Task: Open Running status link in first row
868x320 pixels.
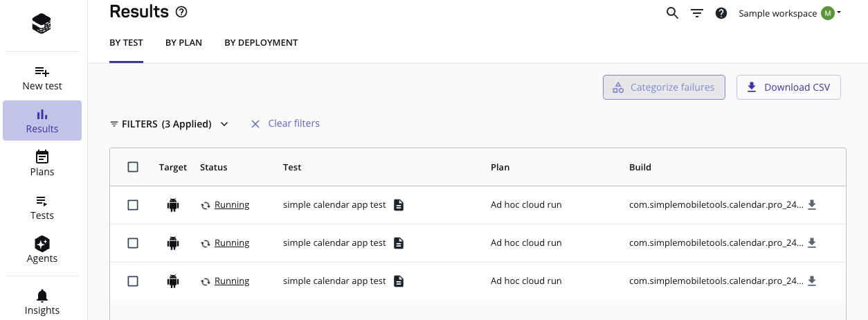Action: 232,205
